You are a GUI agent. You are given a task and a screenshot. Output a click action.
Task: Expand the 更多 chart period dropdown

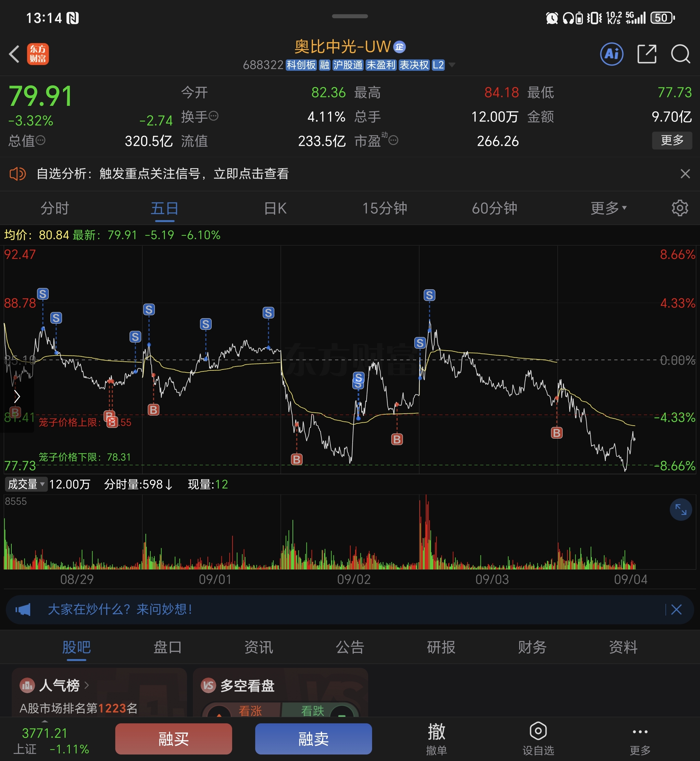click(x=608, y=208)
